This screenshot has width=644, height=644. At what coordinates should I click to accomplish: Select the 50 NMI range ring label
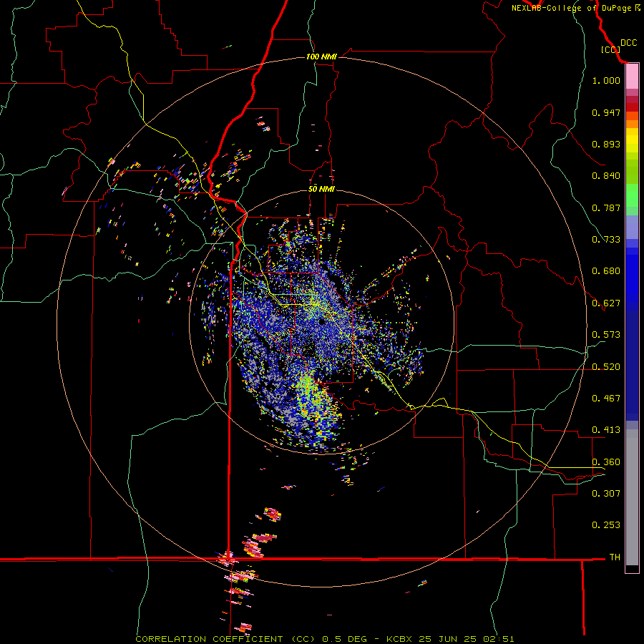click(321, 189)
